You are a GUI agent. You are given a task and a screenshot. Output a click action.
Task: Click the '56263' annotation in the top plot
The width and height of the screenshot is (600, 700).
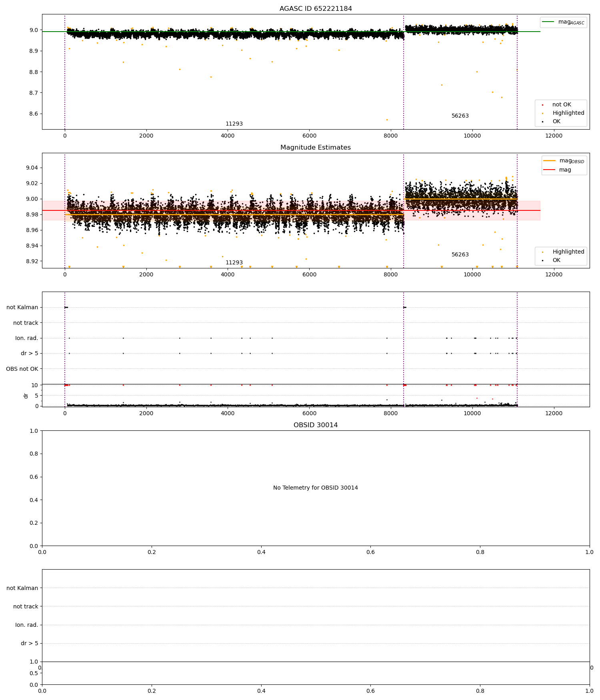460,116
